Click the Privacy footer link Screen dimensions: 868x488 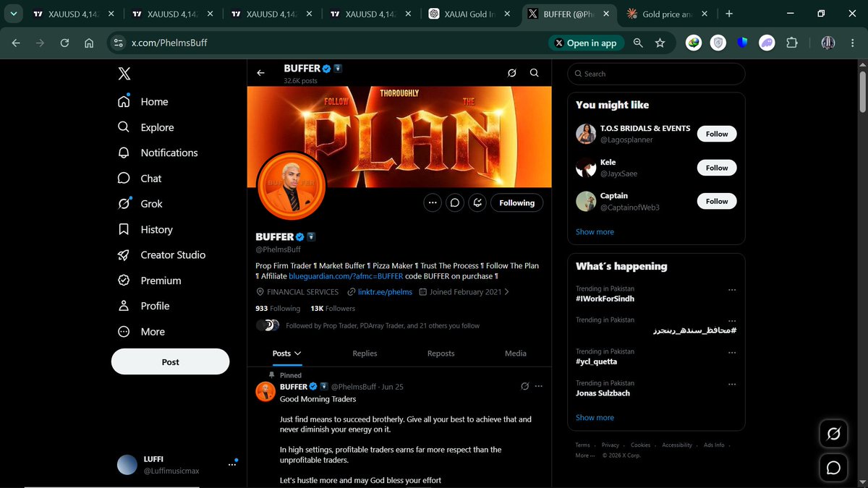coord(610,445)
